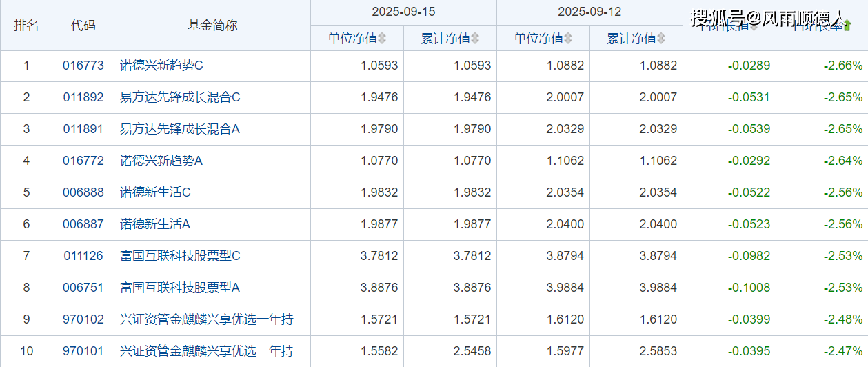Open fund 诺德兴新趋势C
868x367 pixels.
pos(161,66)
